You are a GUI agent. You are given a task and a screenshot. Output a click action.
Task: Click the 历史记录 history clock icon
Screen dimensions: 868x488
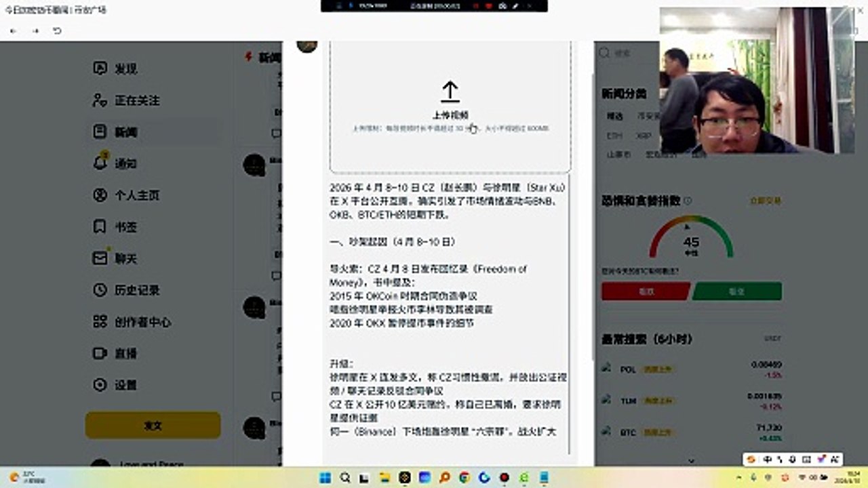coord(100,290)
